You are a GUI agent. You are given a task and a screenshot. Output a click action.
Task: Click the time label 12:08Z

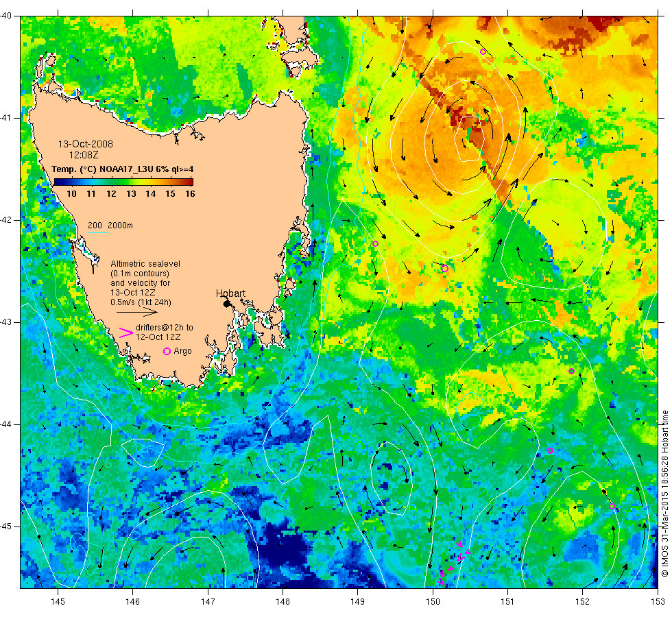84,155
